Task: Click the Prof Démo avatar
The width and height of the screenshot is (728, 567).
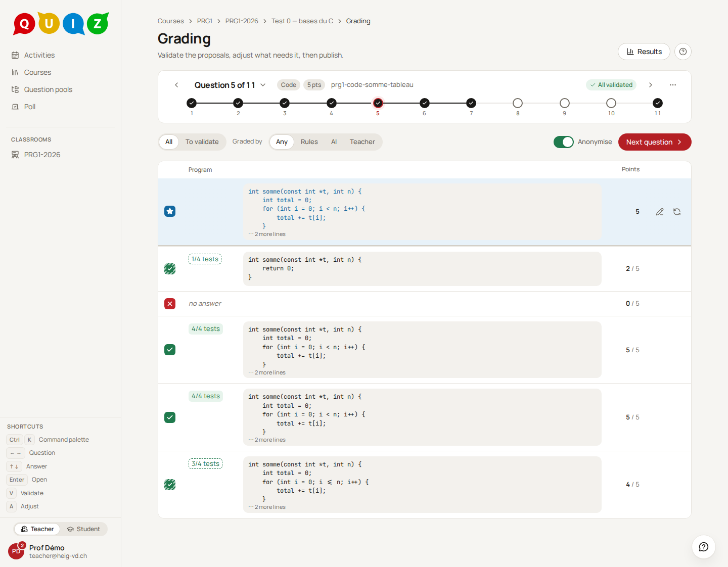Action: pos(16,551)
